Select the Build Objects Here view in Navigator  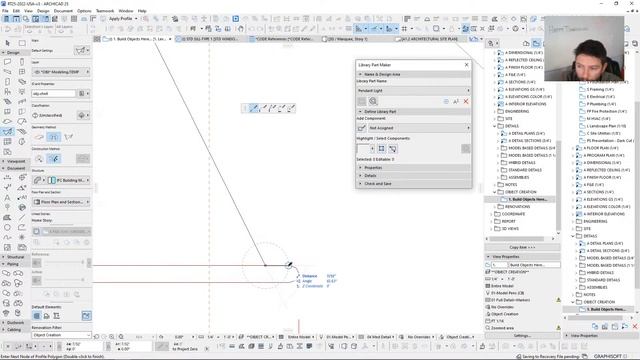(x=528, y=200)
